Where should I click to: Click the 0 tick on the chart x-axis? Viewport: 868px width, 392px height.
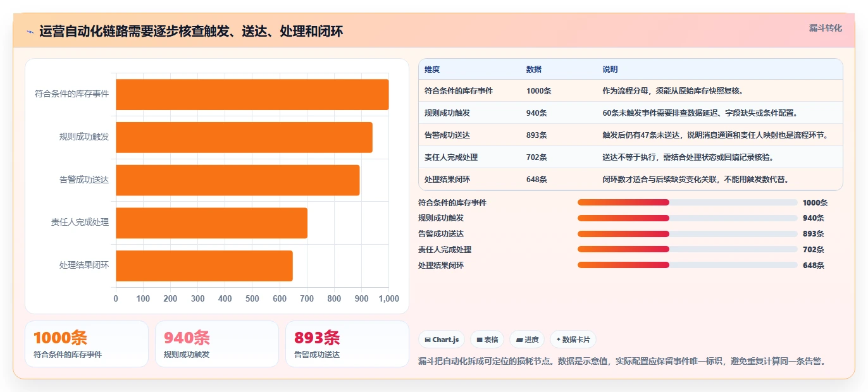[x=116, y=298]
